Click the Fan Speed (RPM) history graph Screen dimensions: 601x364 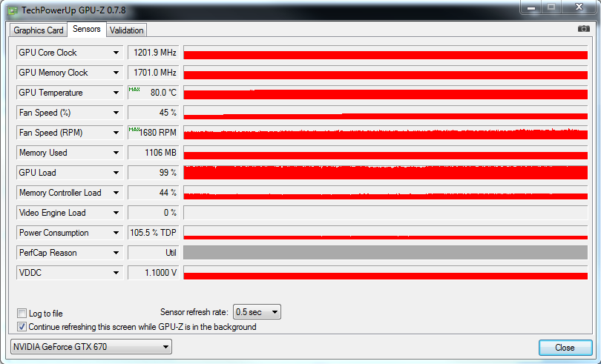point(386,133)
